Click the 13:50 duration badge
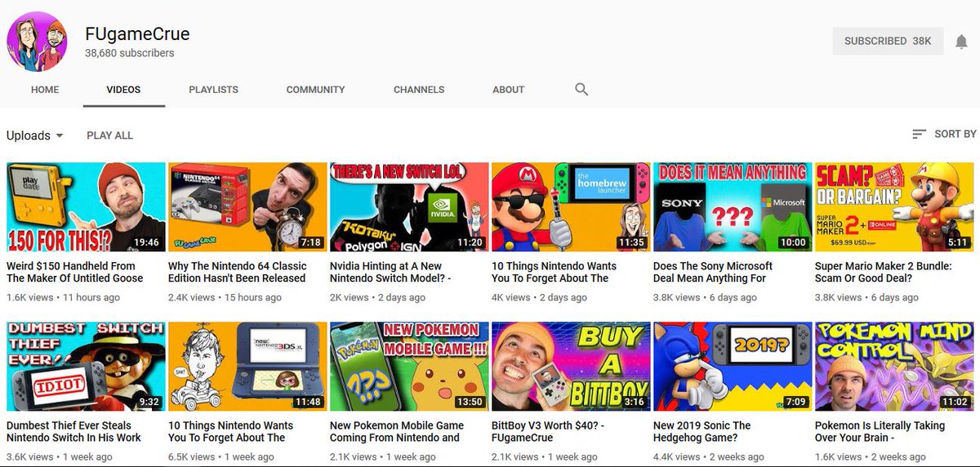Image resolution: width=980 pixels, height=467 pixels. [469, 402]
